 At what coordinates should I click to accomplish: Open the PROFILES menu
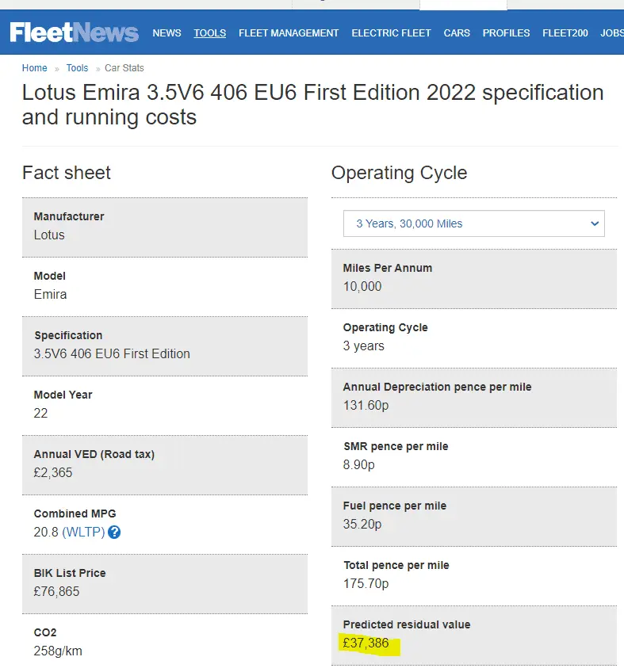pos(506,33)
